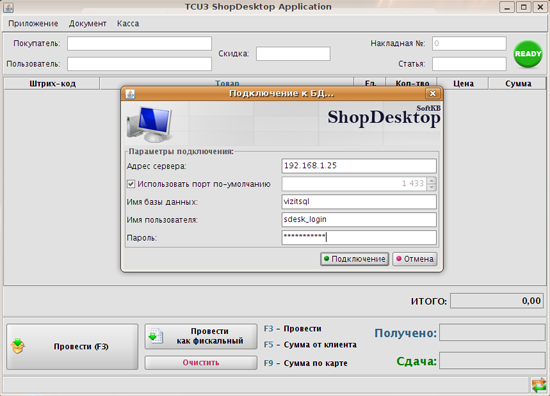Click the port number field showing 1 433
The height and width of the screenshot is (396, 550).
(354, 183)
